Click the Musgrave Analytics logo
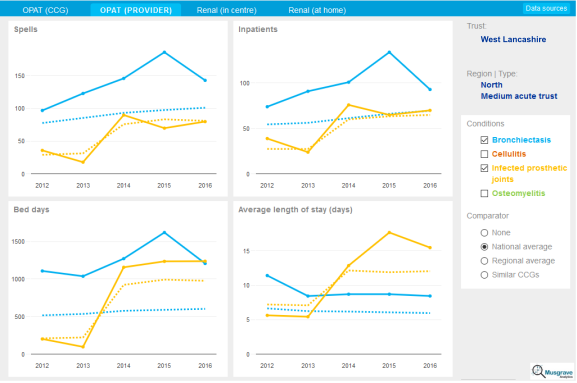The height and width of the screenshot is (383, 577). coord(552,371)
